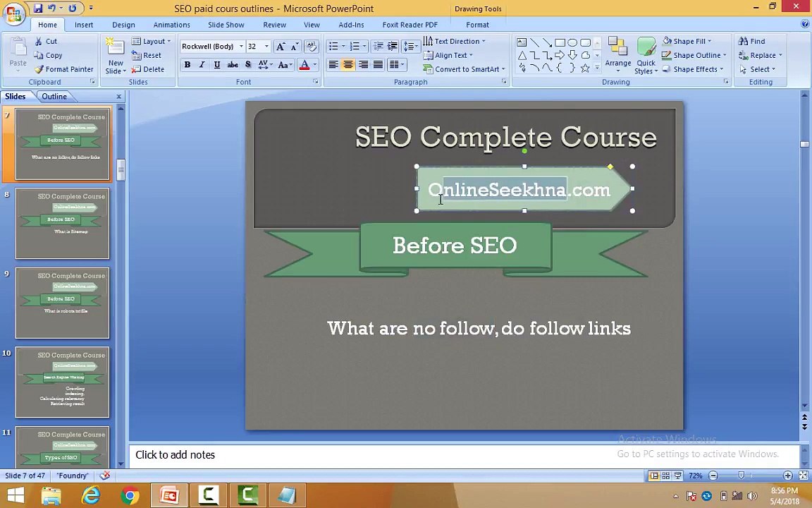Select the isosceles triangle shape
Screen dimensions: 812x508
click(522, 55)
